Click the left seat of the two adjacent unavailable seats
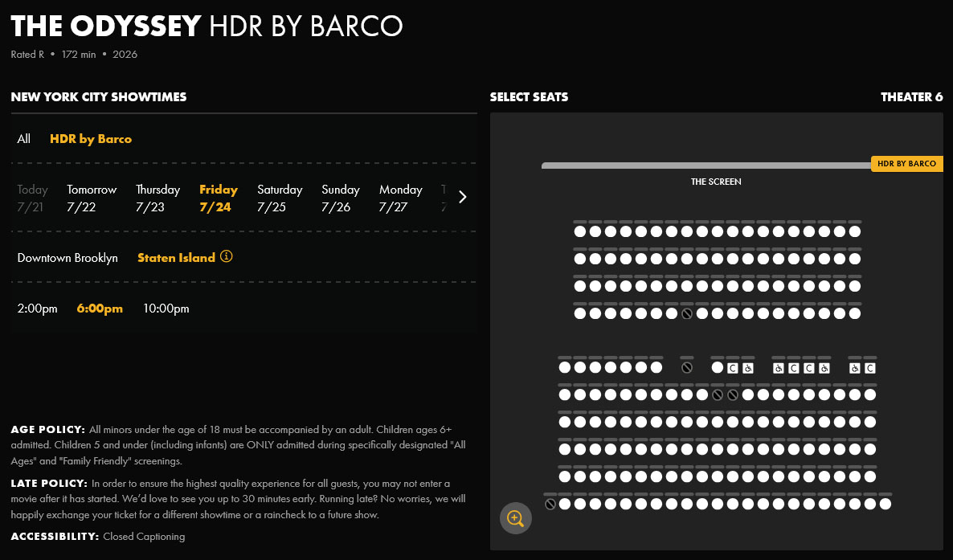This screenshot has height=560, width=953. (x=718, y=394)
